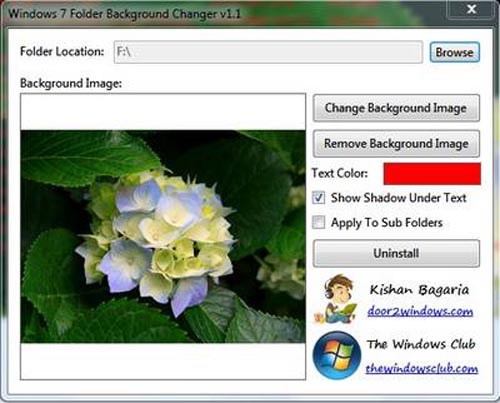This screenshot has width=500, height=403.
Task: Pick a new color from red Text Color swatch
Action: 432,174
